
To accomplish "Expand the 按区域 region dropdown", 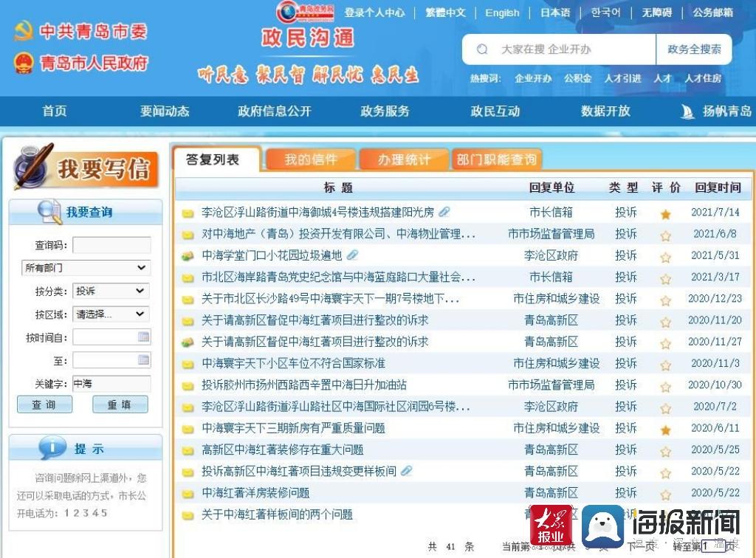I will 112,314.
